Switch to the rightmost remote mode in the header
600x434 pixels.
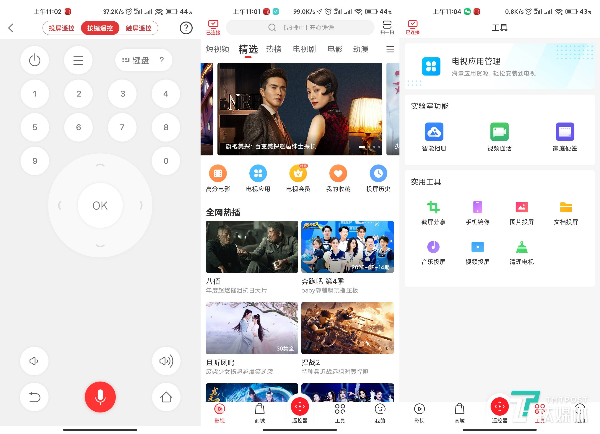(139, 28)
